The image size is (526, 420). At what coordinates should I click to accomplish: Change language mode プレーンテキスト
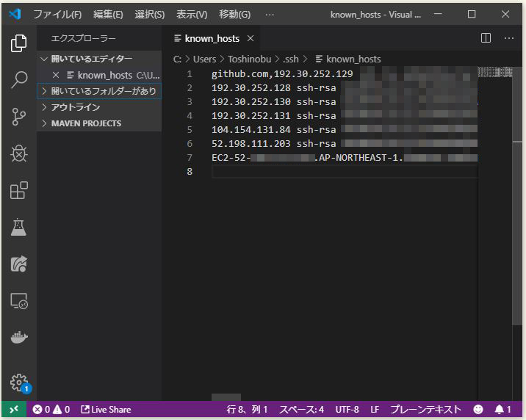point(425,409)
